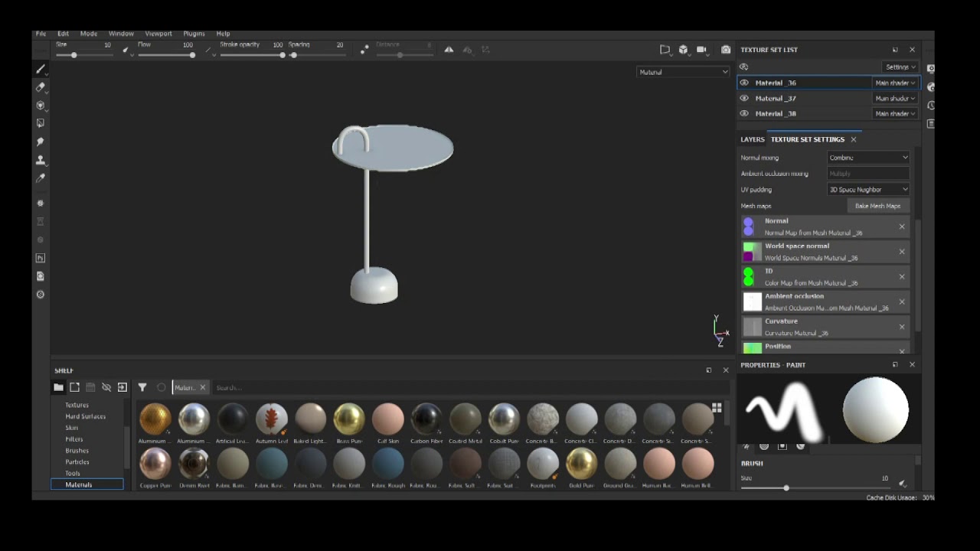980x551 pixels.
Task: Toggle visibility of Material_37 texture set
Action: pos(744,98)
